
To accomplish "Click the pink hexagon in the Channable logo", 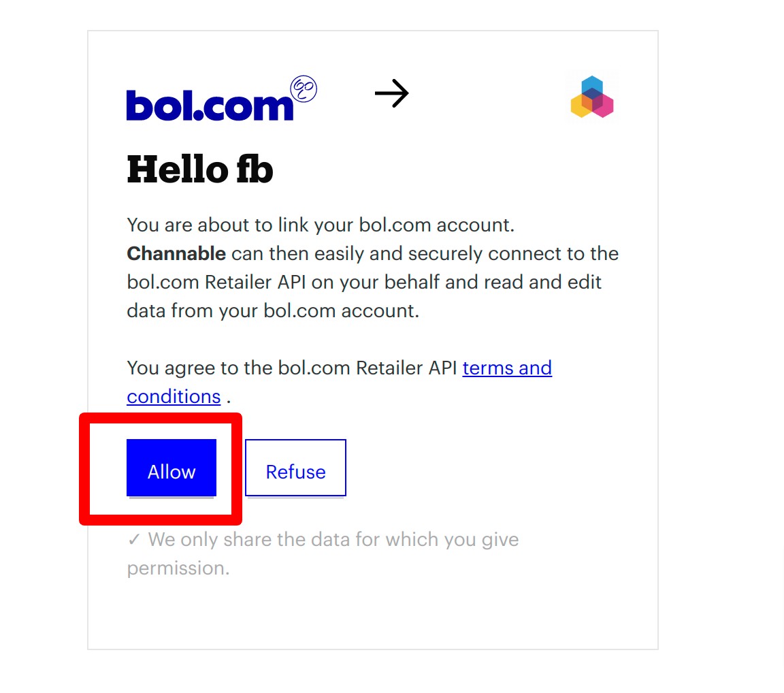I will [604, 106].
